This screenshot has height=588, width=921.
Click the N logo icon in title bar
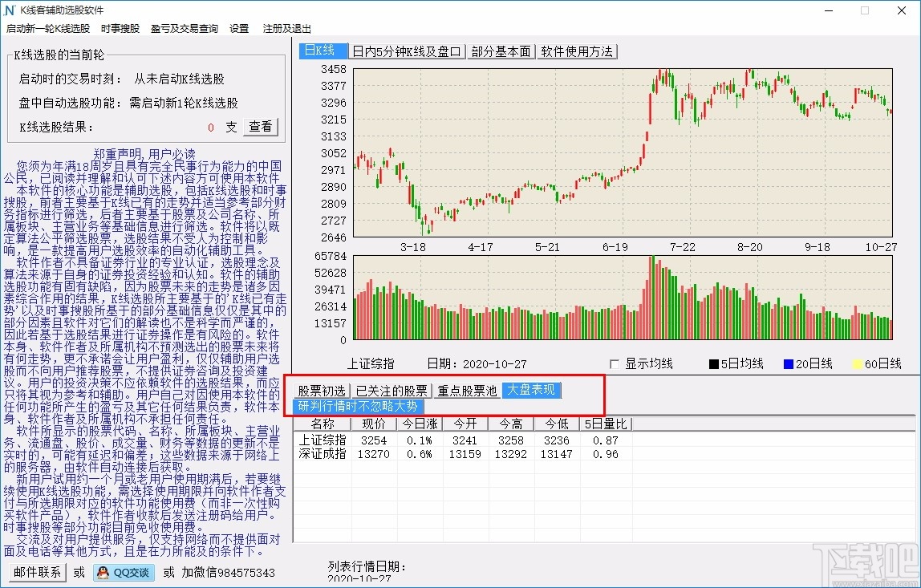tap(10, 10)
